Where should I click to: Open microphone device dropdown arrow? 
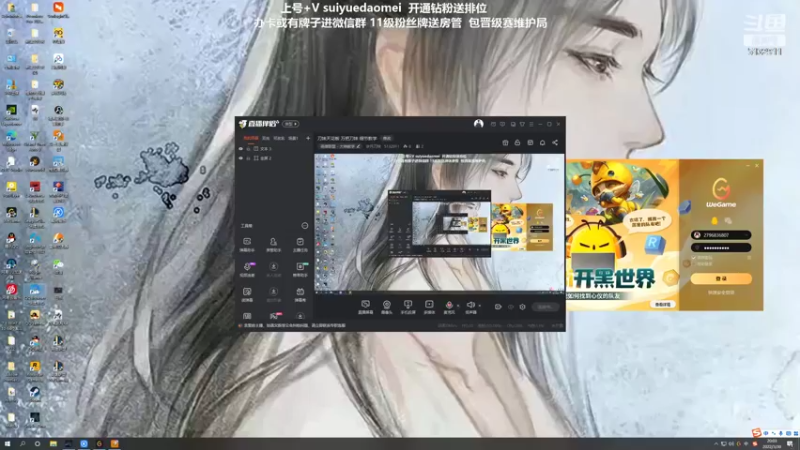(x=458, y=305)
